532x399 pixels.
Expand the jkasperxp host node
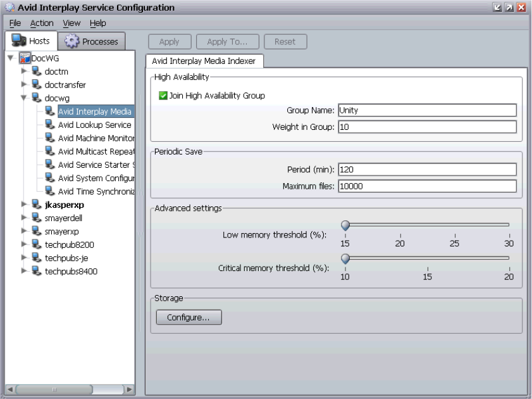(x=24, y=204)
